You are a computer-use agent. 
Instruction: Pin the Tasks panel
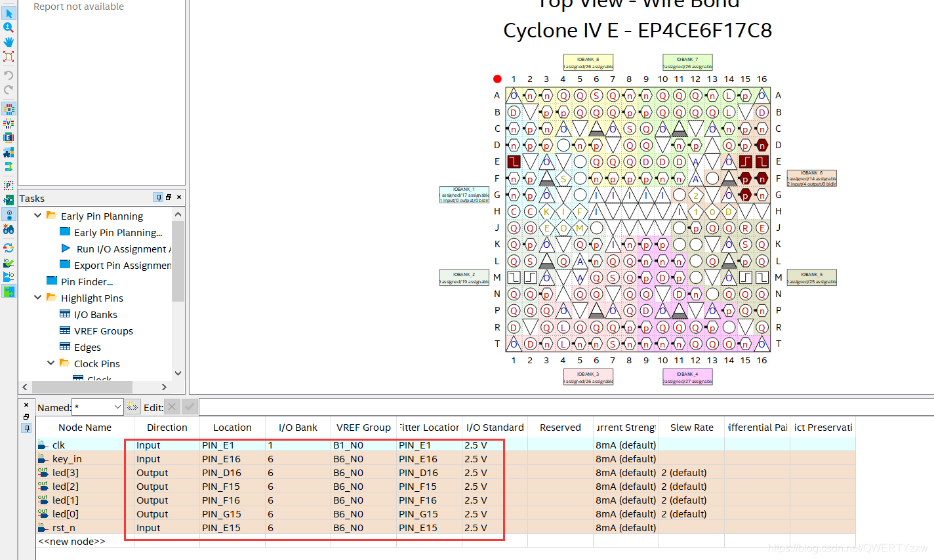coord(158,197)
